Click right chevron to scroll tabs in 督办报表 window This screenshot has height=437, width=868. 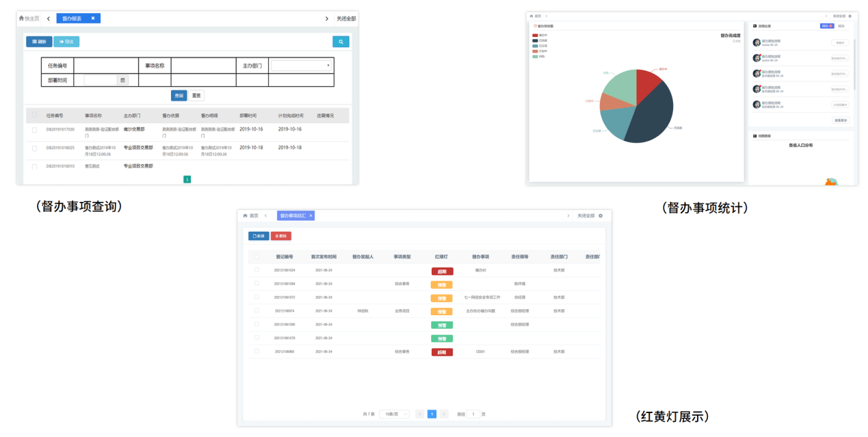click(x=326, y=18)
